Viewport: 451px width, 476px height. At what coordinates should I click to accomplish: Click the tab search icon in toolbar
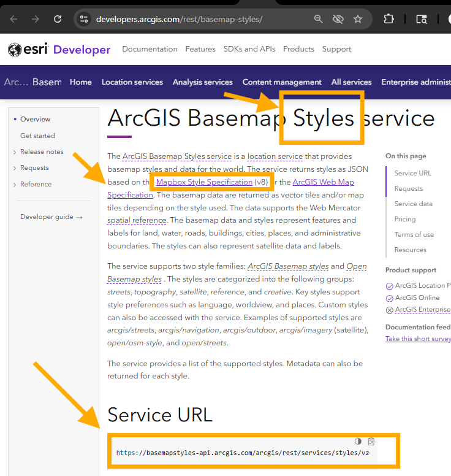click(x=421, y=20)
